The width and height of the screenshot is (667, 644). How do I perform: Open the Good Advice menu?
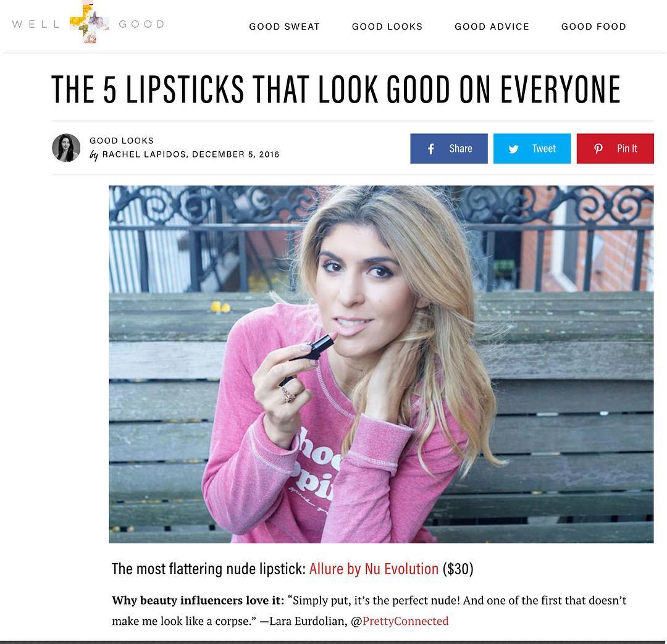(x=492, y=27)
